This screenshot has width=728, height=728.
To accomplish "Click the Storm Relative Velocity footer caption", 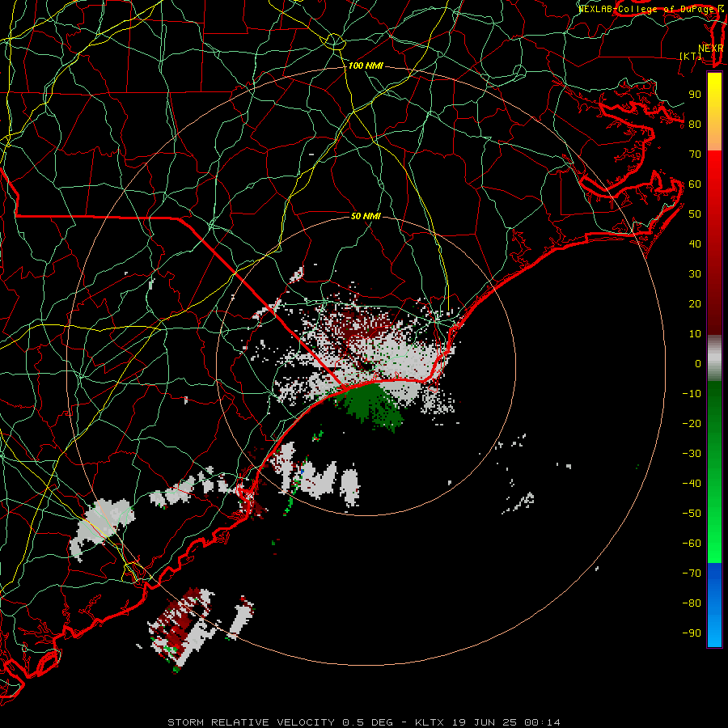I will [363, 722].
